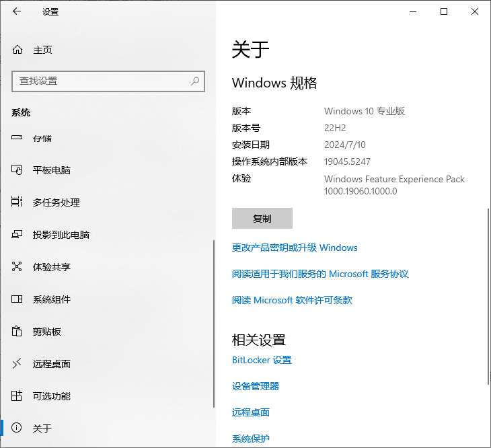Go to 平板电脑 settings

[108, 170]
